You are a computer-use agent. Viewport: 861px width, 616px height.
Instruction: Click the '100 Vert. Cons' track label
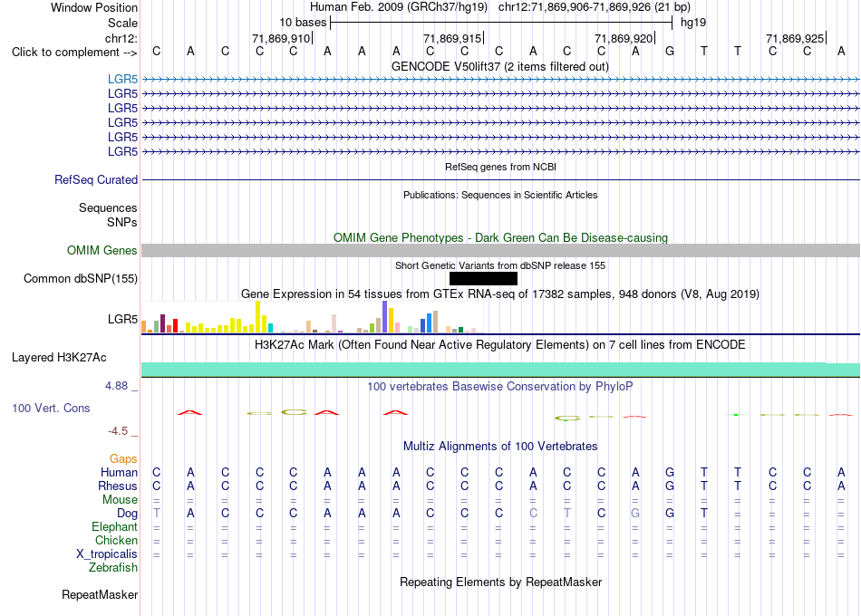(51, 408)
